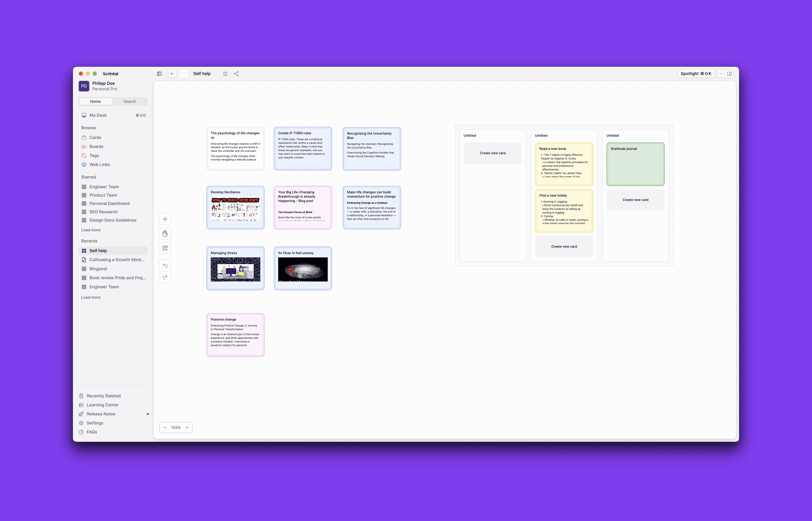Open the Managing Stress card thumbnail
Viewport: 812px width, 521px height.
tap(235, 269)
